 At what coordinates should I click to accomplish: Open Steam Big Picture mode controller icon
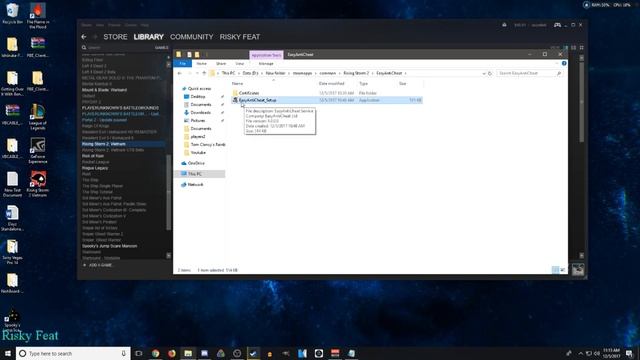coord(557,25)
